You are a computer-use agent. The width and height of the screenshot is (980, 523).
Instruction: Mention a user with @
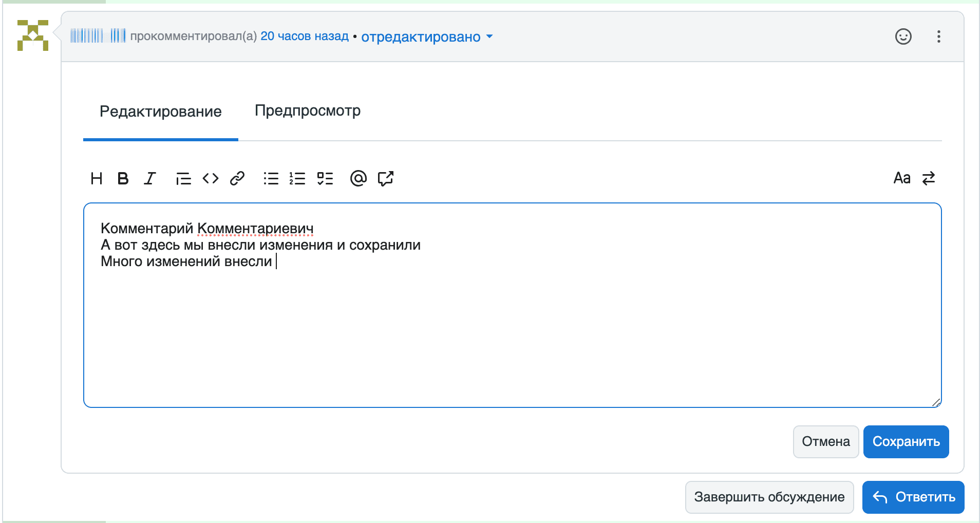click(x=359, y=179)
